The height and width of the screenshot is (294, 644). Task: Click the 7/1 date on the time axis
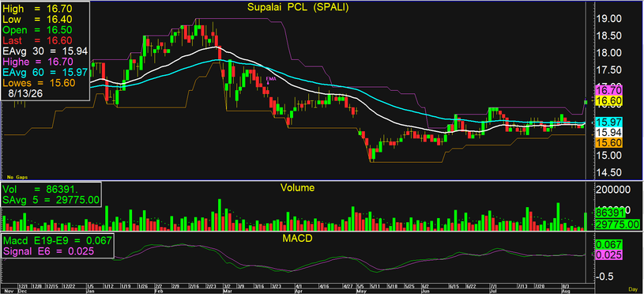click(492, 285)
